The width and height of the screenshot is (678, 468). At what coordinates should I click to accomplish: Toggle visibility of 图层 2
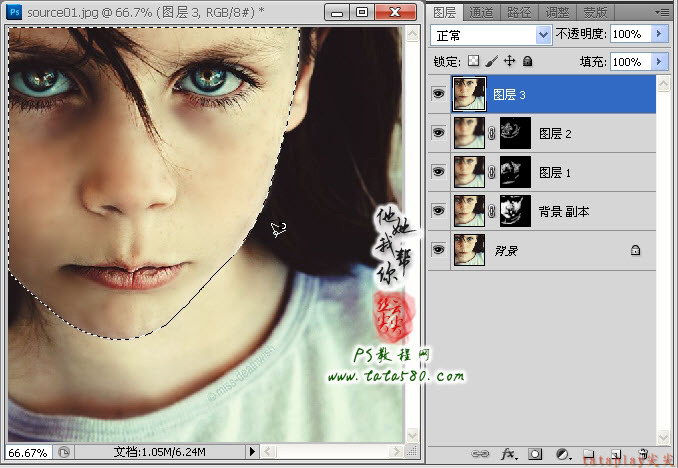point(438,133)
